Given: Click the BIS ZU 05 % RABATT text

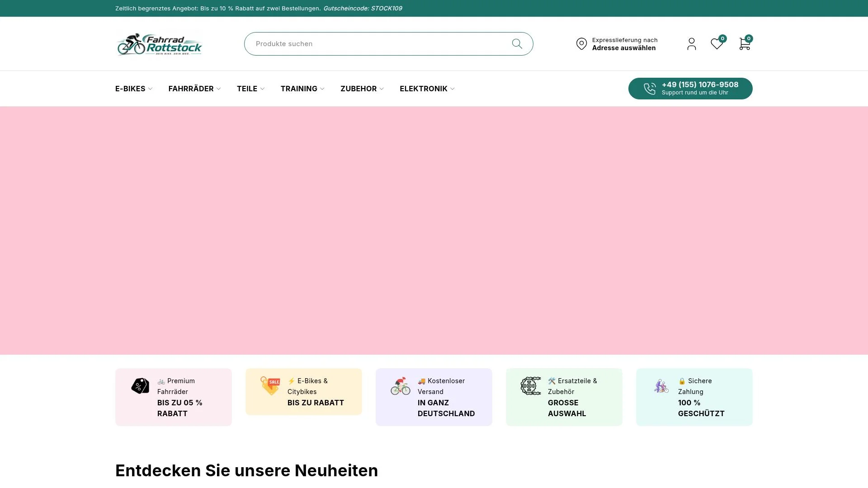Looking at the screenshot, I should 180,408.
